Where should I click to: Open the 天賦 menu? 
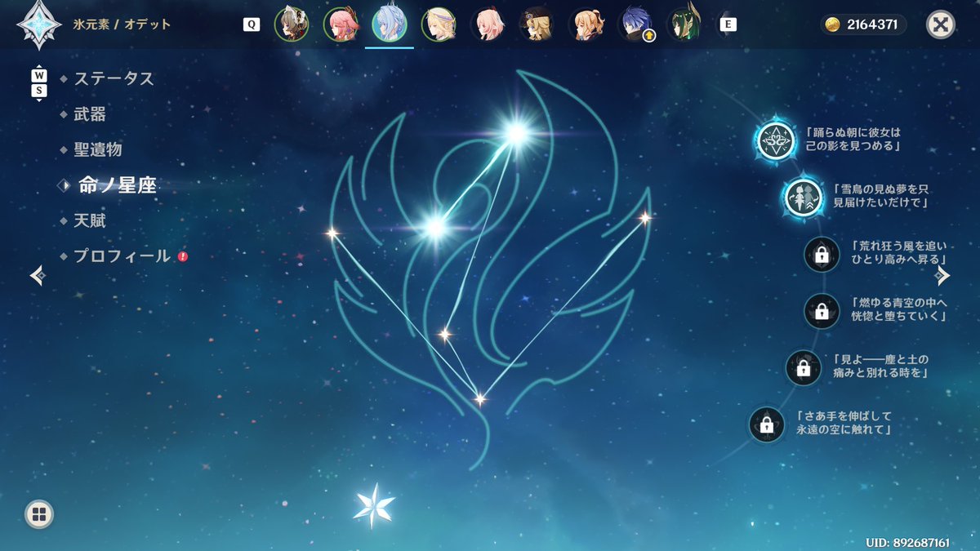(x=90, y=220)
